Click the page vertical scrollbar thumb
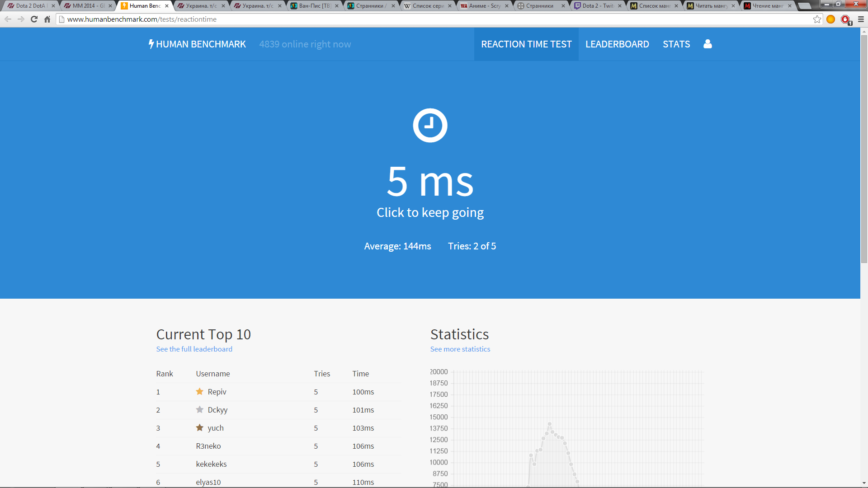The image size is (868, 488). 864,149
